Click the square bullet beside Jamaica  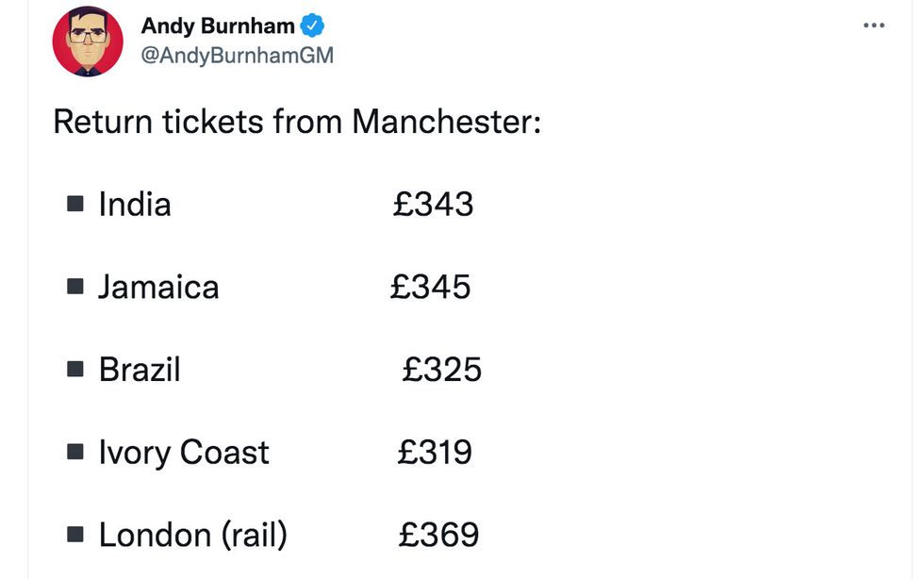75,287
